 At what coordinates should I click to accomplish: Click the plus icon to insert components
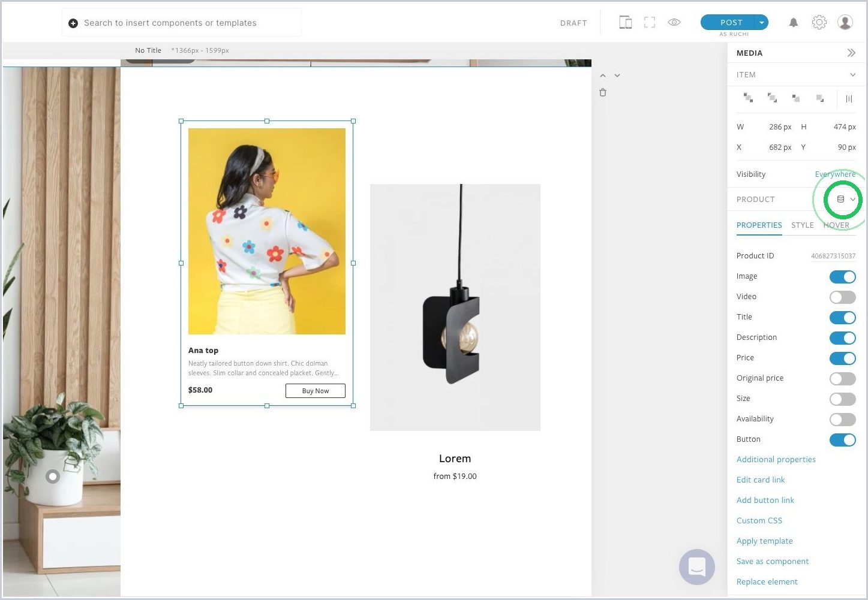pyautogui.click(x=73, y=23)
